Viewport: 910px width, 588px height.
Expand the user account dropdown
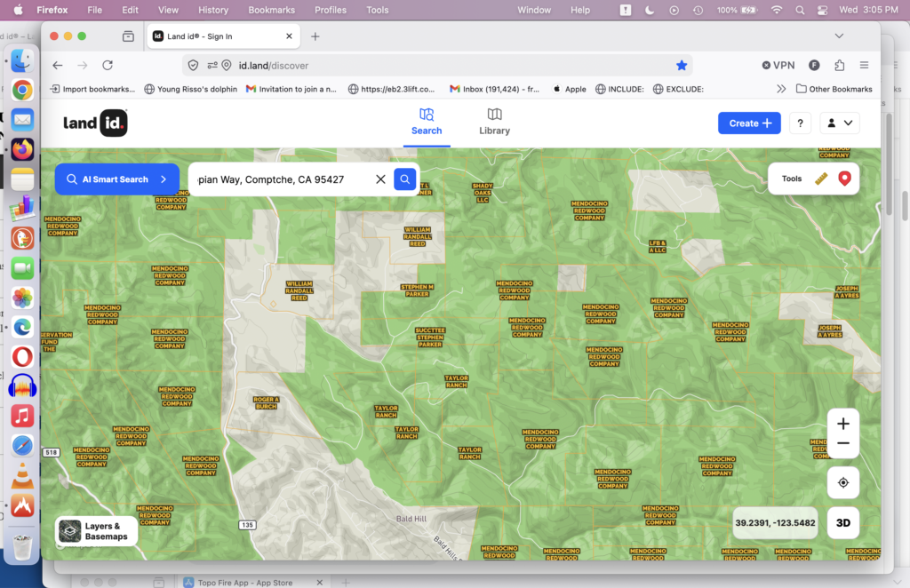pyautogui.click(x=839, y=123)
